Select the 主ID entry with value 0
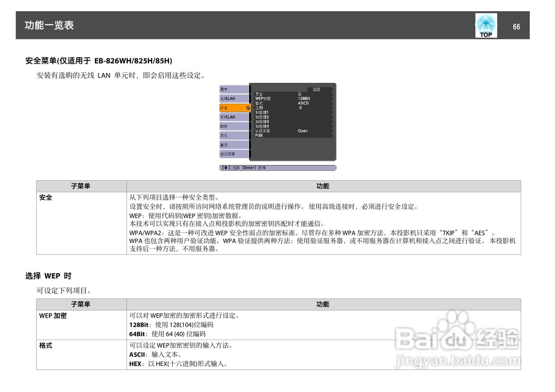The width and height of the screenshot is (555, 392). [x=259, y=107]
